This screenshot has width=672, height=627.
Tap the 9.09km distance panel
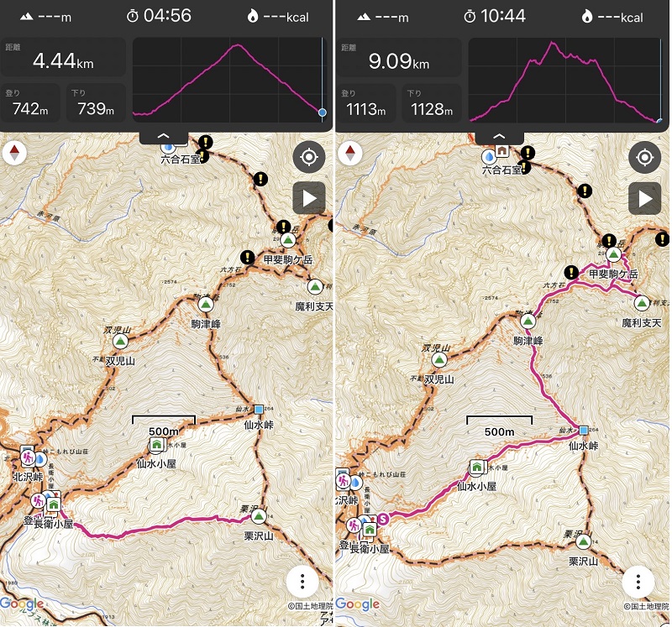(x=398, y=58)
